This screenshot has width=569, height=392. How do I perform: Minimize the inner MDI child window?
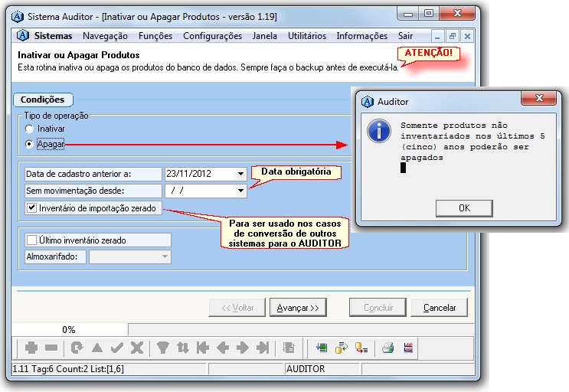click(x=437, y=36)
